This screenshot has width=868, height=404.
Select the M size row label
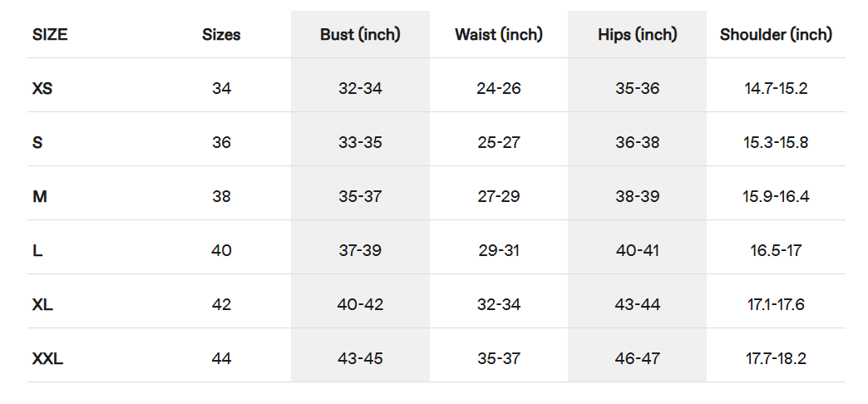(x=39, y=196)
